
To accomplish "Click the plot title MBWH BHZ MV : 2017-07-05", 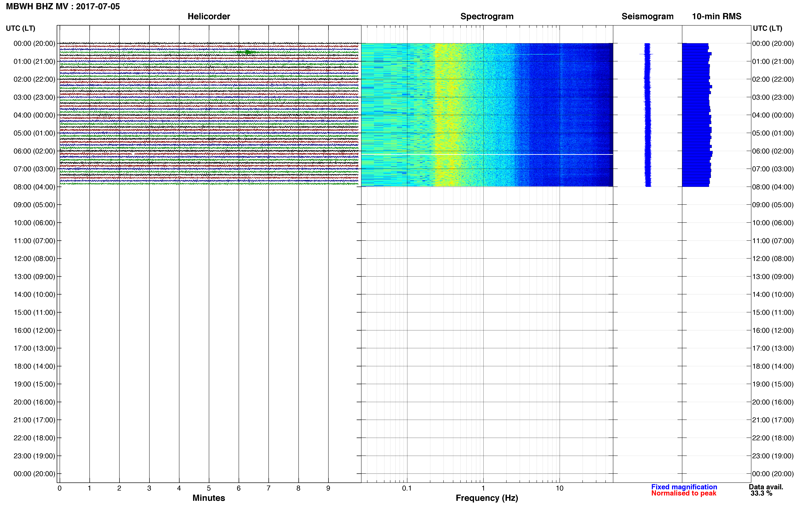I will (x=63, y=6).
